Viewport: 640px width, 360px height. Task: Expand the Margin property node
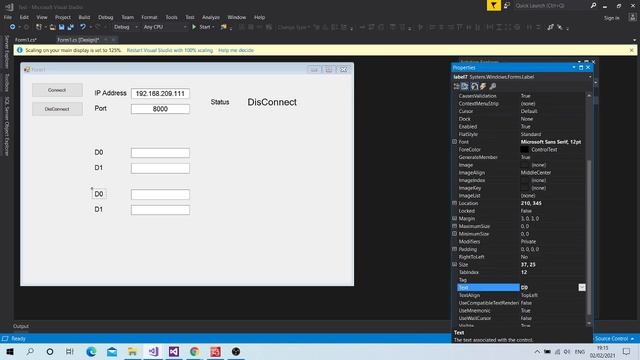[454, 218]
